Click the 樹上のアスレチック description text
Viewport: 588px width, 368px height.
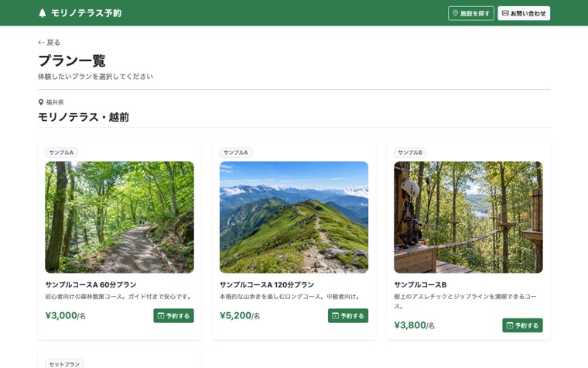point(466,301)
